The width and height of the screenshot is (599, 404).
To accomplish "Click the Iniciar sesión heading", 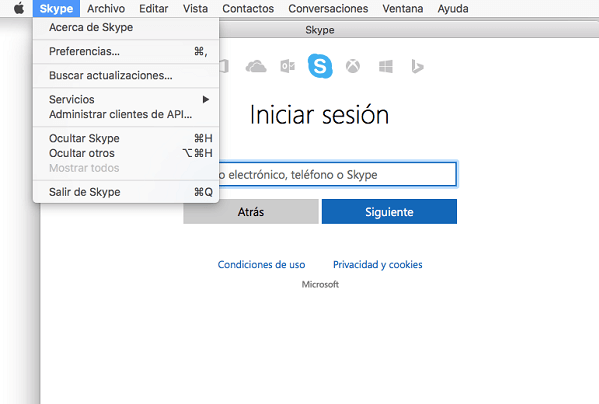I will pyautogui.click(x=320, y=115).
